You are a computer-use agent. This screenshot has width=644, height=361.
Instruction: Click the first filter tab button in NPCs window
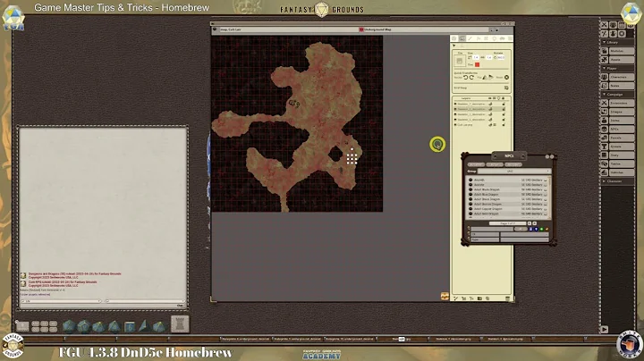click(x=476, y=164)
